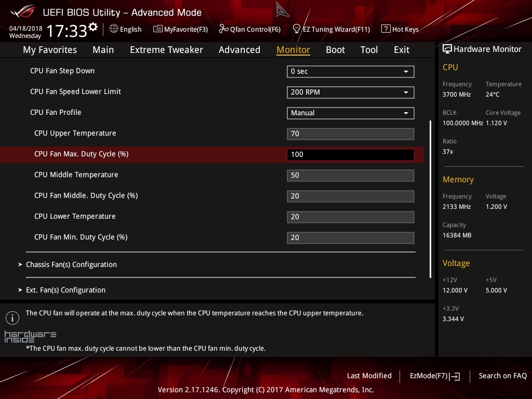
Task: Expand Ext. Fan(s) Configuration section
Action: [65, 290]
